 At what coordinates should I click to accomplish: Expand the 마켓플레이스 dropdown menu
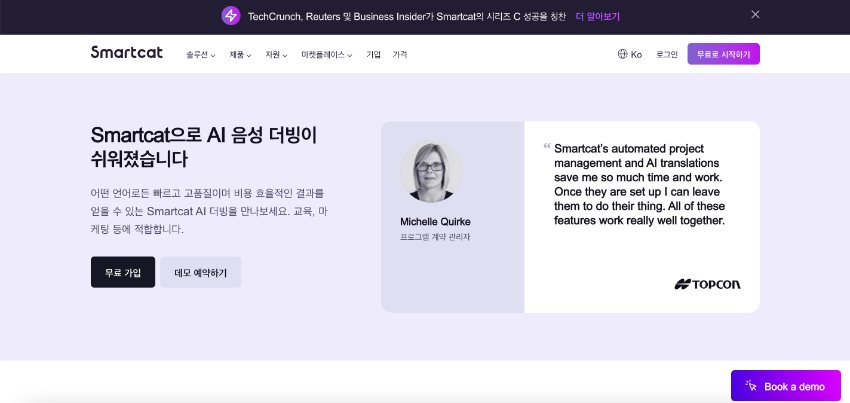[327, 55]
